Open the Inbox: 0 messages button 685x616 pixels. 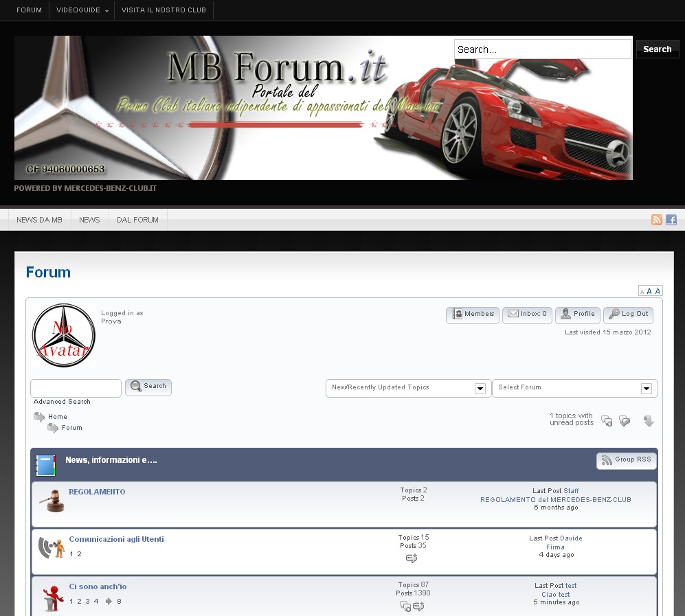click(527, 315)
